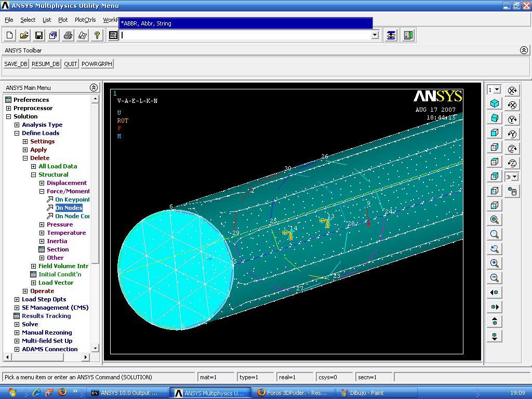
Task: Click the New Analysis icon
Action: click(x=10, y=35)
